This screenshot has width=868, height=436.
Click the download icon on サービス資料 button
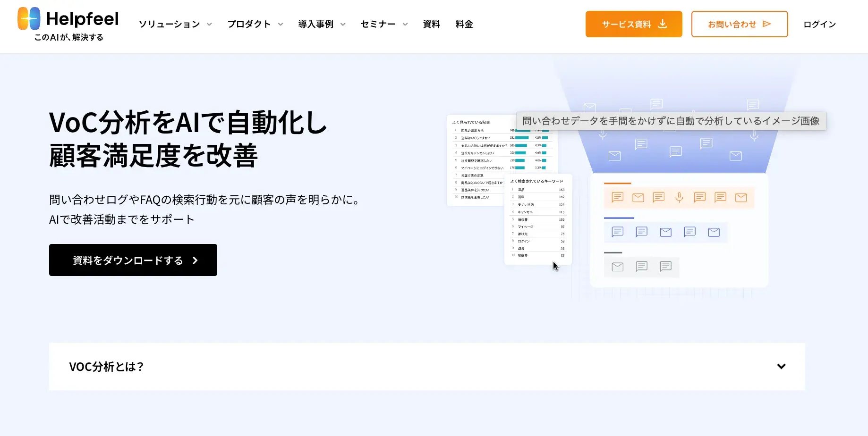point(663,24)
